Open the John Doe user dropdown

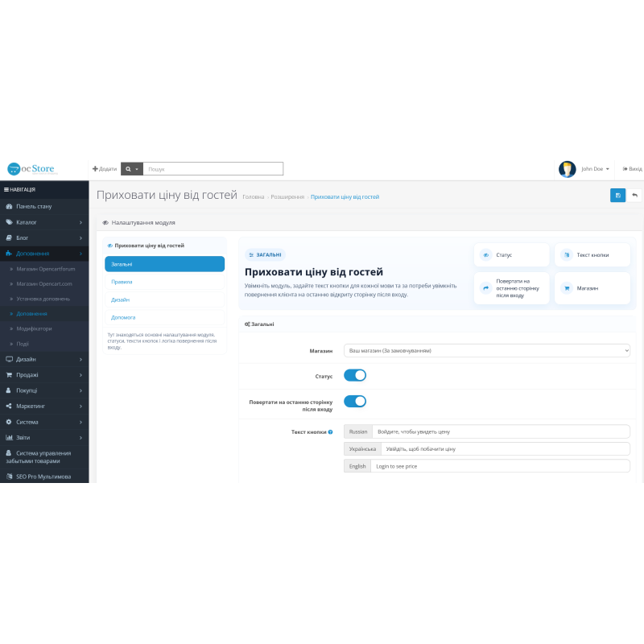click(595, 169)
